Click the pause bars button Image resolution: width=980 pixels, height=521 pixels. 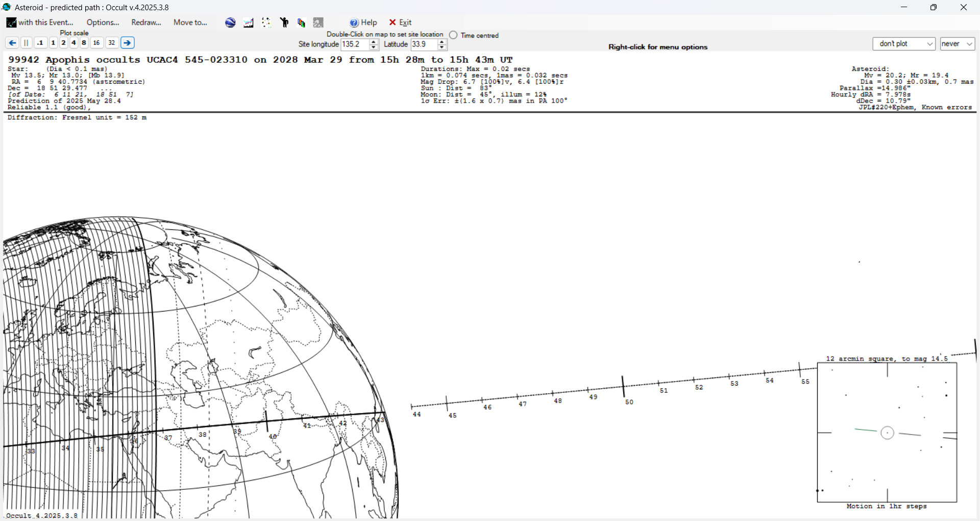(x=26, y=43)
